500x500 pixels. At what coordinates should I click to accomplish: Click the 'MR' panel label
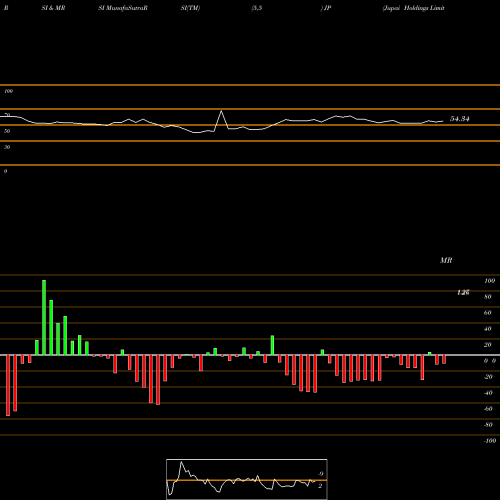446,260
